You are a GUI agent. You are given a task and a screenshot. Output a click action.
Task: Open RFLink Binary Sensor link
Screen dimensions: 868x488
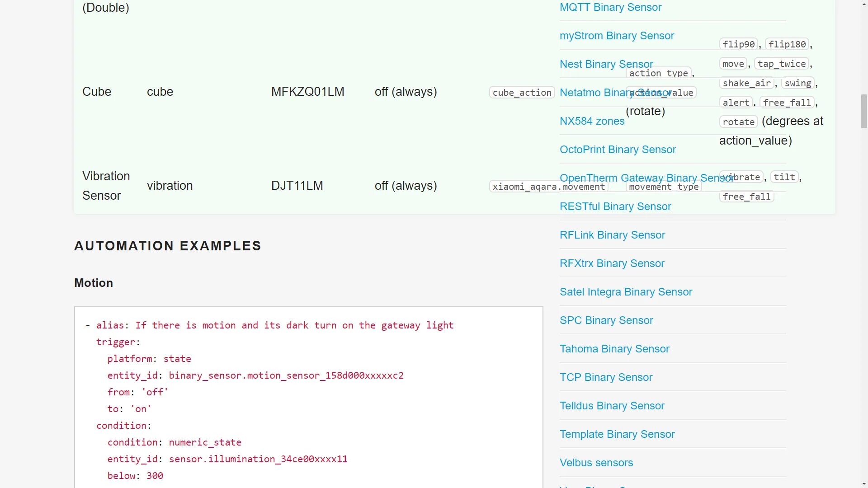pyautogui.click(x=612, y=235)
